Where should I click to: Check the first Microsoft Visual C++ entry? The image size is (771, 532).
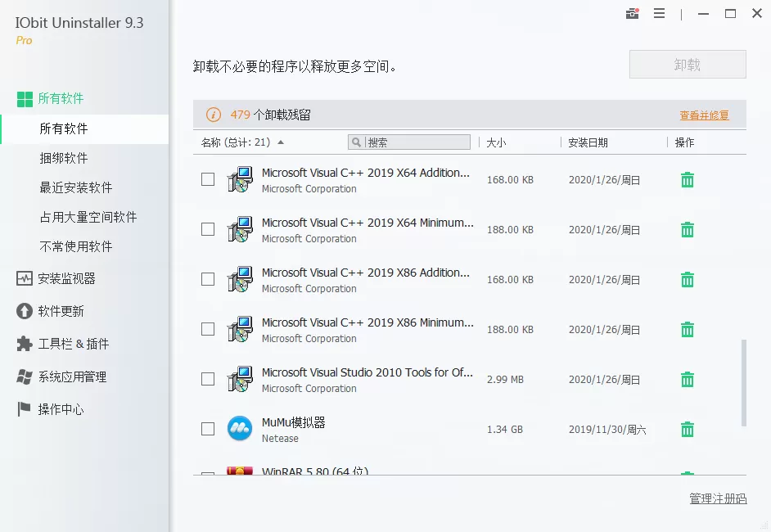coord(207,179)
